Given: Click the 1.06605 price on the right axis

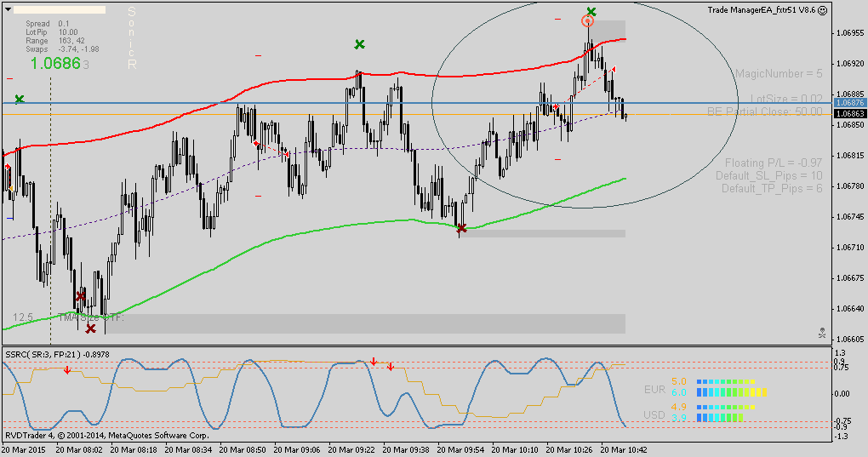Looking at the screenshot, I should [x=850, y=339].
